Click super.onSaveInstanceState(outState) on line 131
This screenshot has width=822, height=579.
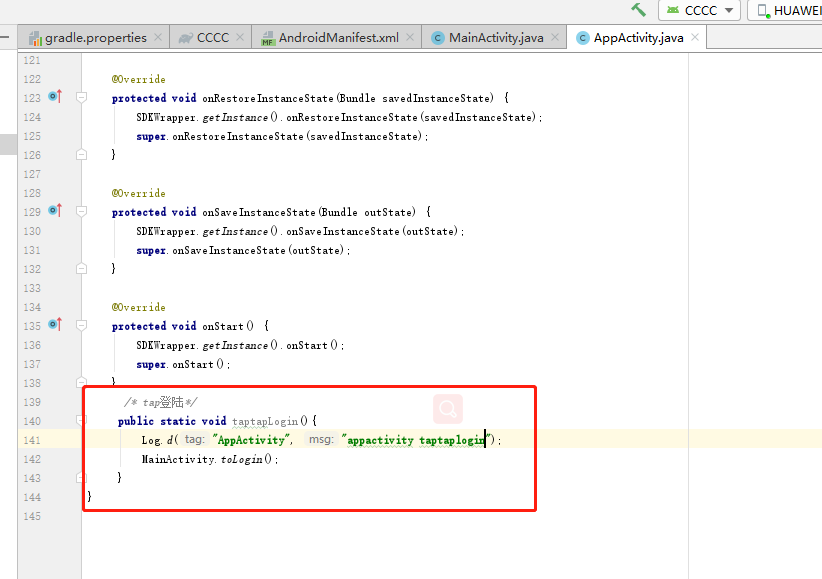pyautogui.click(x=242, y=251)
